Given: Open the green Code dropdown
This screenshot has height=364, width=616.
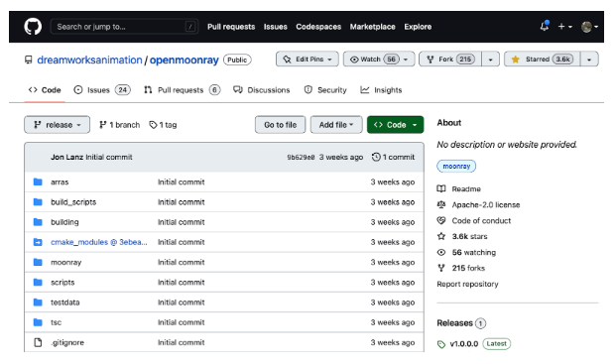Looking at the screenshot, I should click(x=395, y=125).
